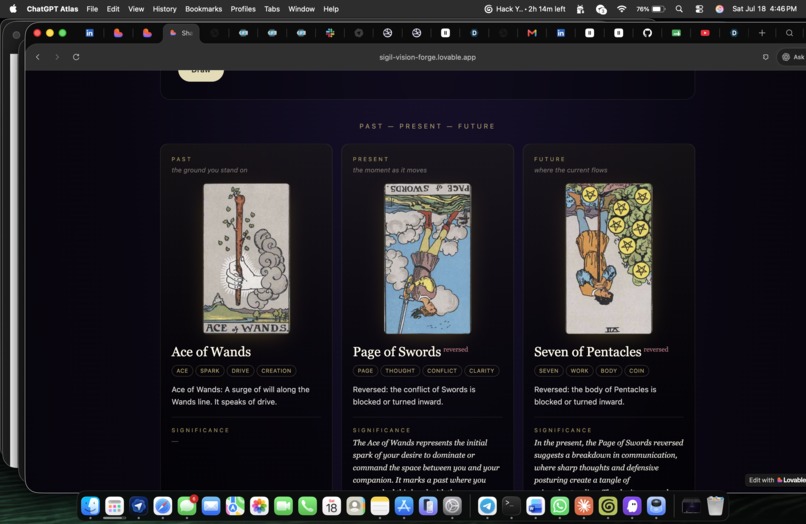
Task: Click the WORK tag
Action: (579, 371)
